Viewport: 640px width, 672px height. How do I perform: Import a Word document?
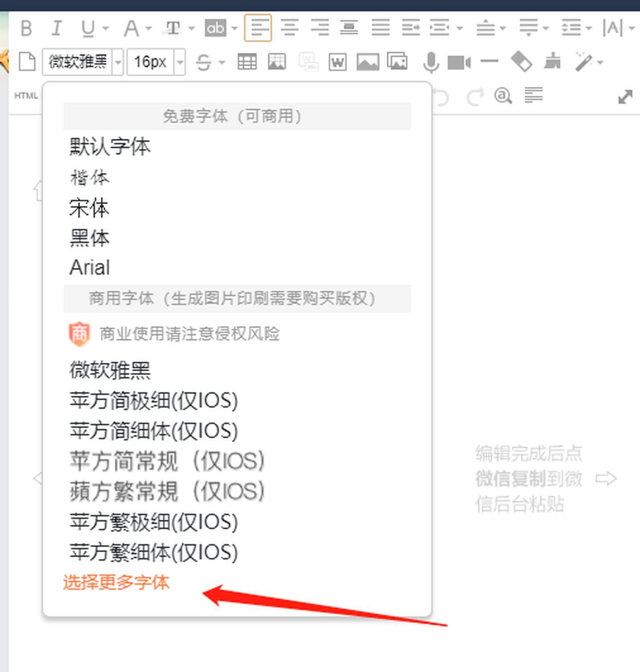pyautogui.click(x=338, y=62)
